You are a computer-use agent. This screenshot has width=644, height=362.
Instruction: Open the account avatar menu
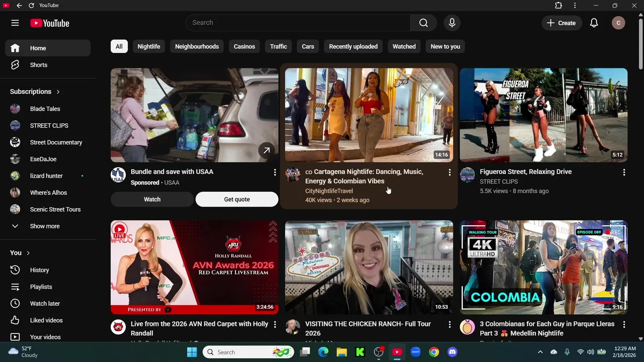pos(618,23)
